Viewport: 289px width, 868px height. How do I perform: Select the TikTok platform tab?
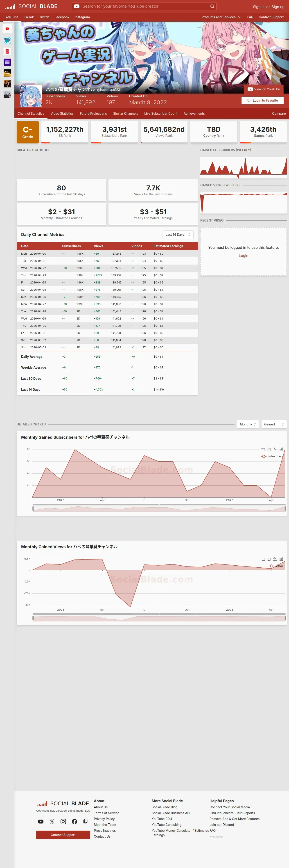(x=29, y=17)
